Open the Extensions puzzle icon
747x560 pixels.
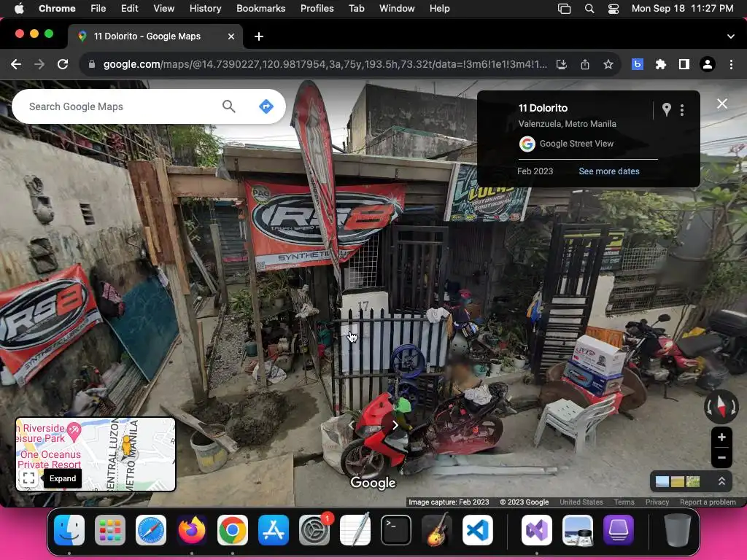(x=660, y=64)
